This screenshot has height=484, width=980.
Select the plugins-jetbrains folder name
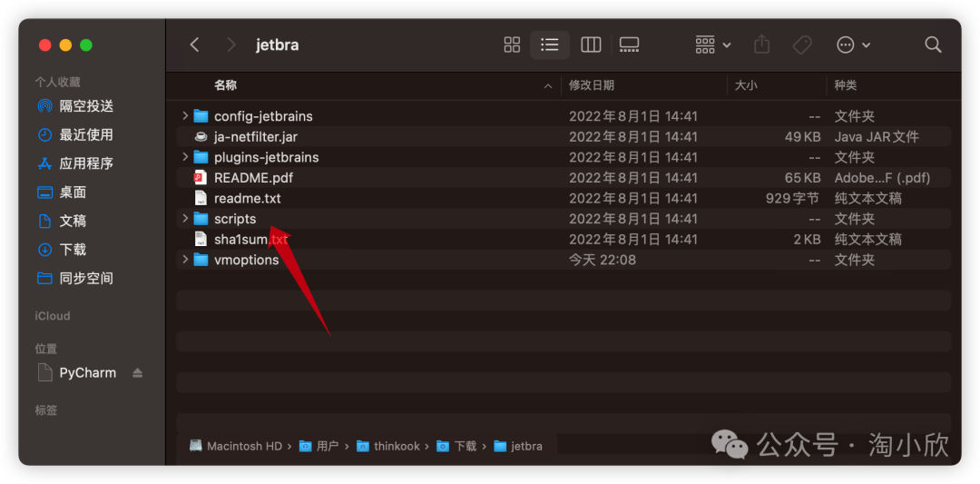[x=266, y=157]
